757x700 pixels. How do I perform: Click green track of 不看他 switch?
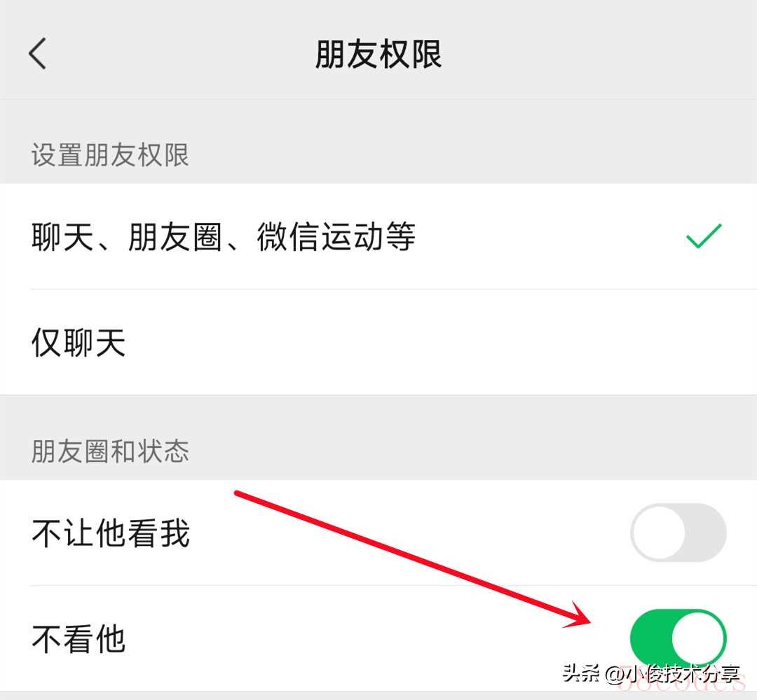point(650,638)
